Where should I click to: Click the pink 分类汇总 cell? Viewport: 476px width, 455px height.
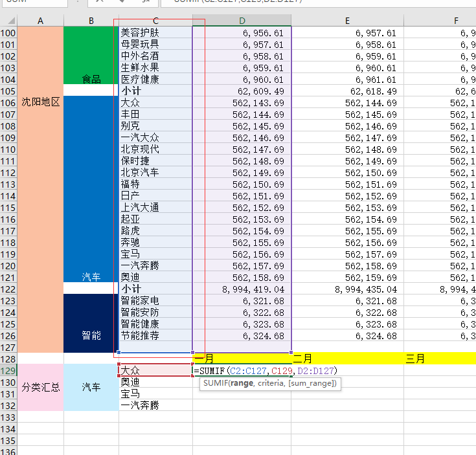click(x=40, y=387)
